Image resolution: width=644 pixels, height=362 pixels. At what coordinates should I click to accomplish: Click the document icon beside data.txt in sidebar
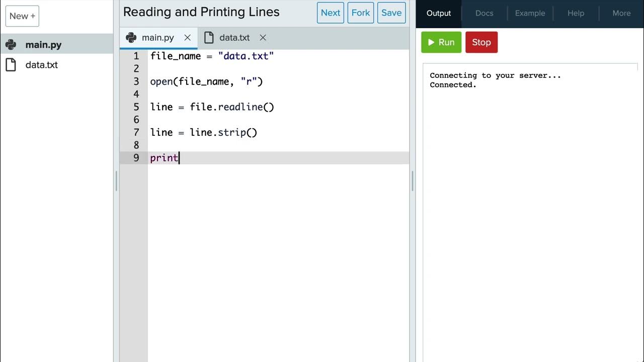(11, 65)
